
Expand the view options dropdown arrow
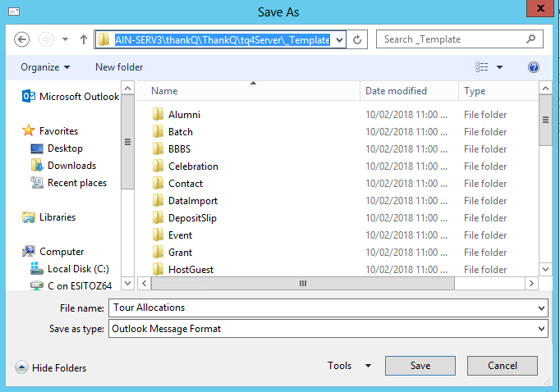click(499, 67)
